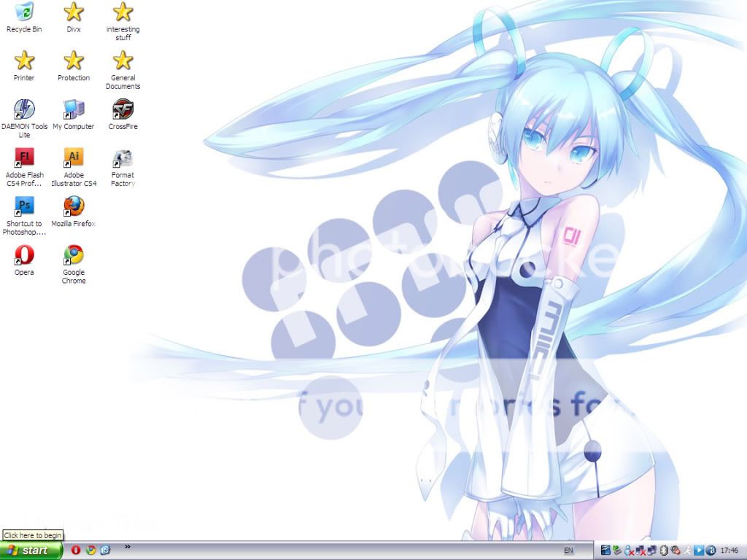Open Windows Media Player from the tray
This screenshot has width=747, height=560.
tap(699, 551)
